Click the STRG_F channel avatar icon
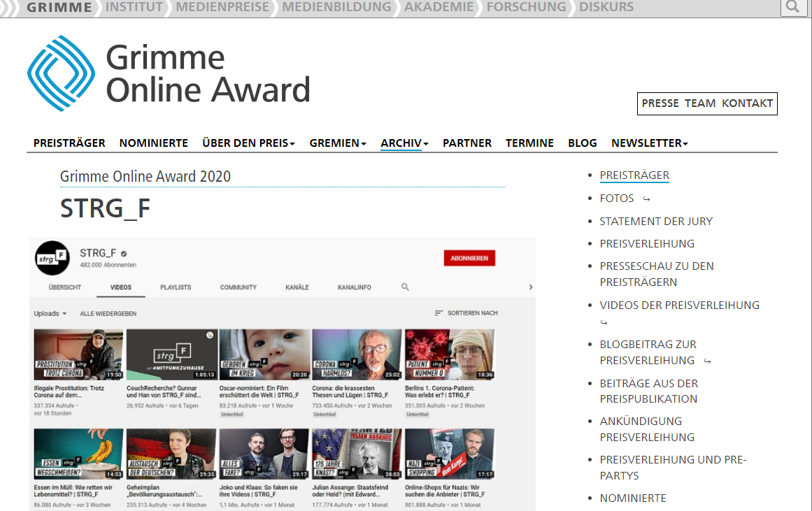This screenshot has width=812, height=511. (x=52, y=258)
